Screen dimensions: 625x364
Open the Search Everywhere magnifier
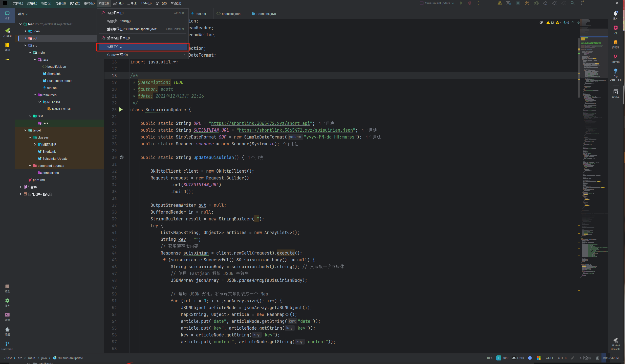[x=572, y=3]
